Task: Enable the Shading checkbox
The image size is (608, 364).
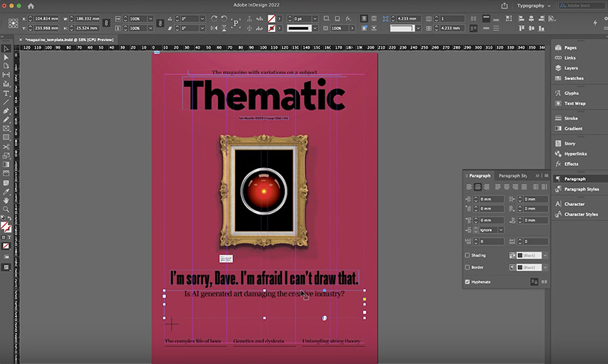Action: tap(468, 255)
